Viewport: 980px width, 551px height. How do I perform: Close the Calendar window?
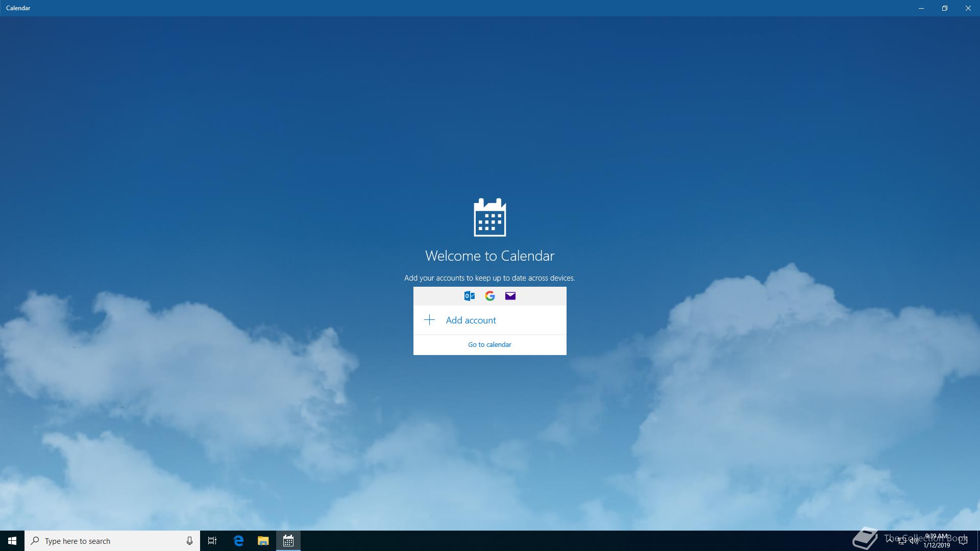[968, 8]
